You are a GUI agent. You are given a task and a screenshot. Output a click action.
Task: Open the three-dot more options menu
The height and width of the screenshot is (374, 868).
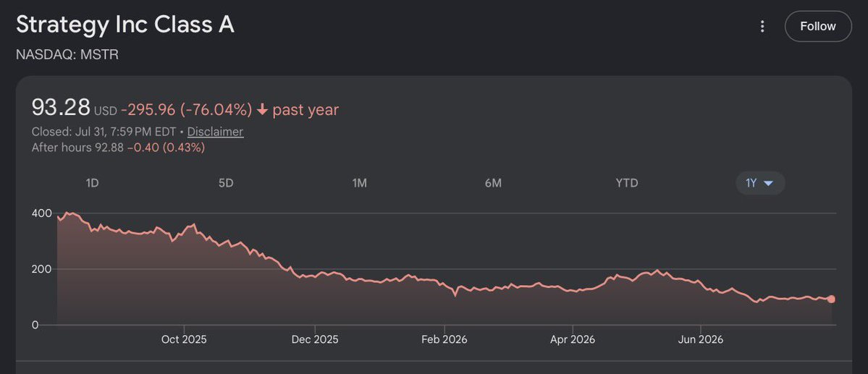[762, 27]
